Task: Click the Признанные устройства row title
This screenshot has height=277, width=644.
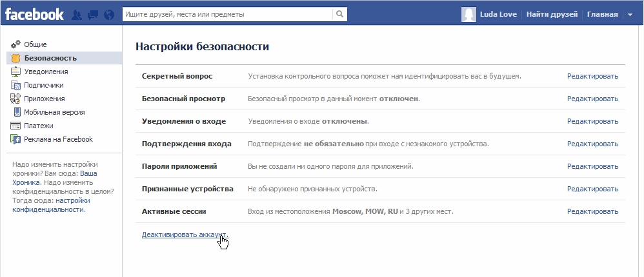Action: pyautogui.click(x=187, y=189)
